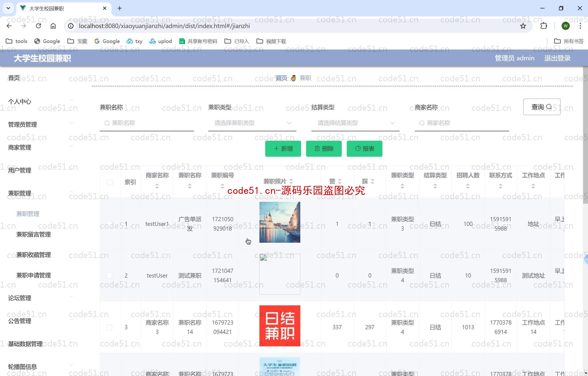Sort by 兼职类型 column arrows
The width and height of the screenshot is (588, 376).
point(402,186)
